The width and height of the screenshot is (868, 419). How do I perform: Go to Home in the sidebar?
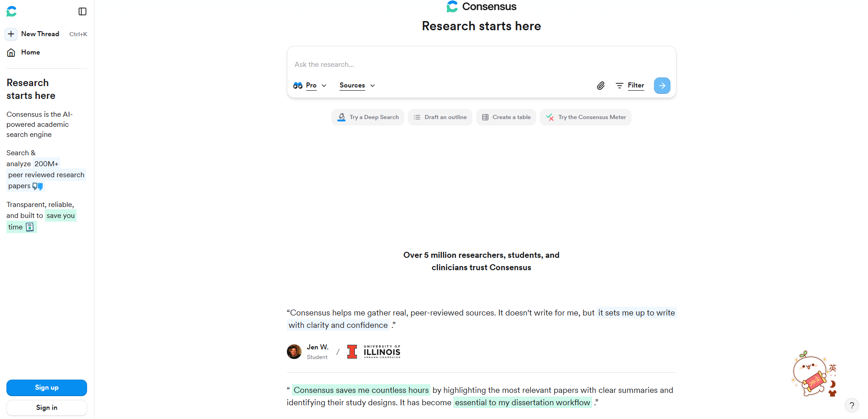coord(30,52)
